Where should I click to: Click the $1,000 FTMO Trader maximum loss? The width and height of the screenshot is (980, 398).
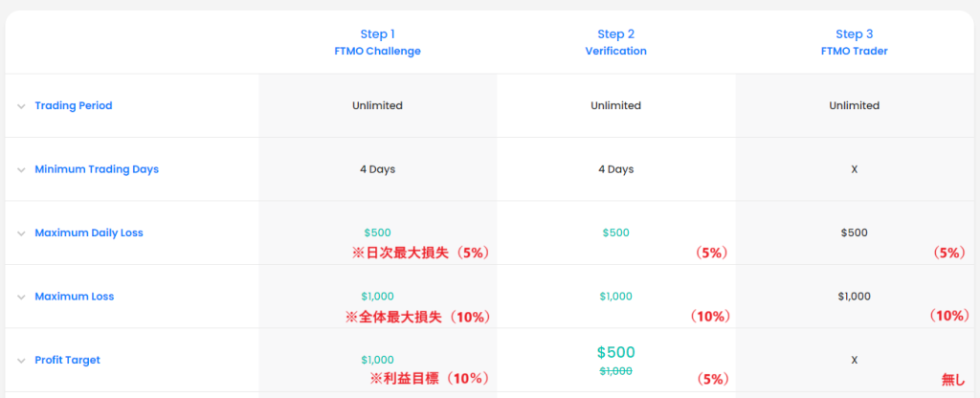coord(854,297)
